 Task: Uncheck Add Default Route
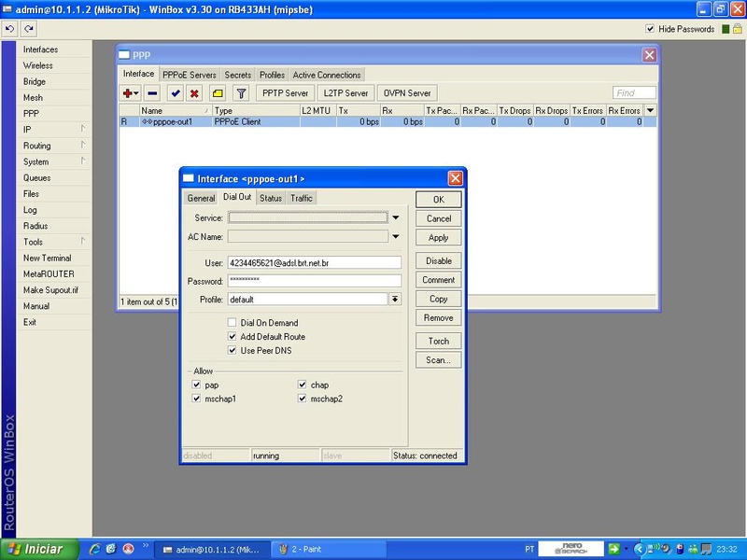(x=232, y=337)
